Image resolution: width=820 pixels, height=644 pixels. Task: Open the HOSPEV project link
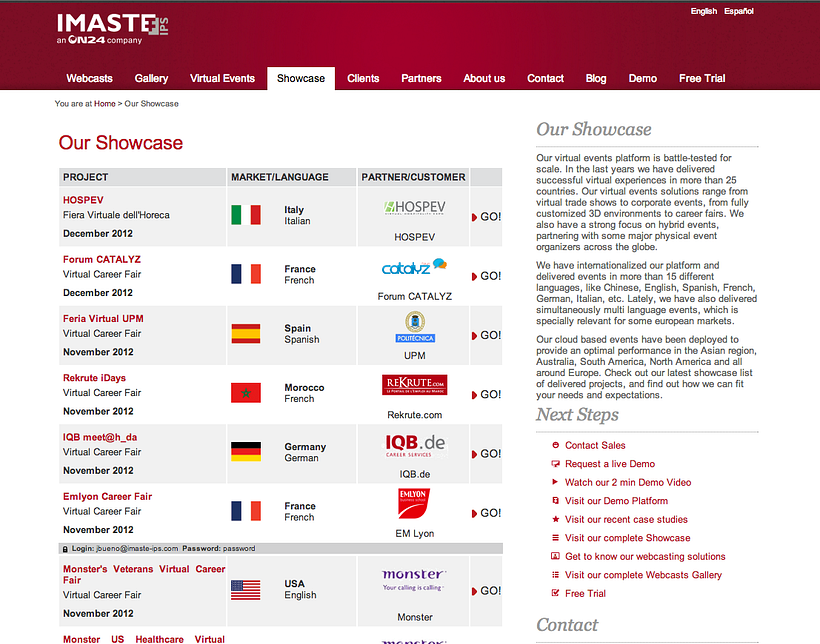coord(83,200)
